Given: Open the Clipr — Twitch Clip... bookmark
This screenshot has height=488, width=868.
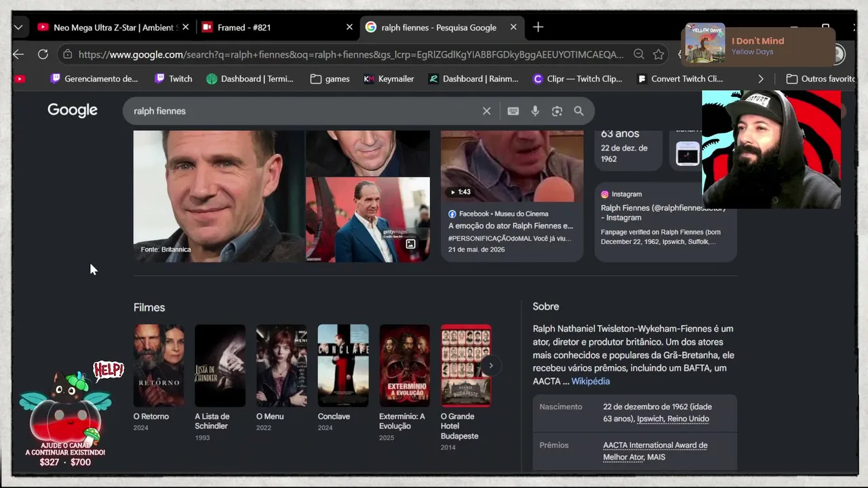Looking at the screenshot, I should tap(577, 79).
